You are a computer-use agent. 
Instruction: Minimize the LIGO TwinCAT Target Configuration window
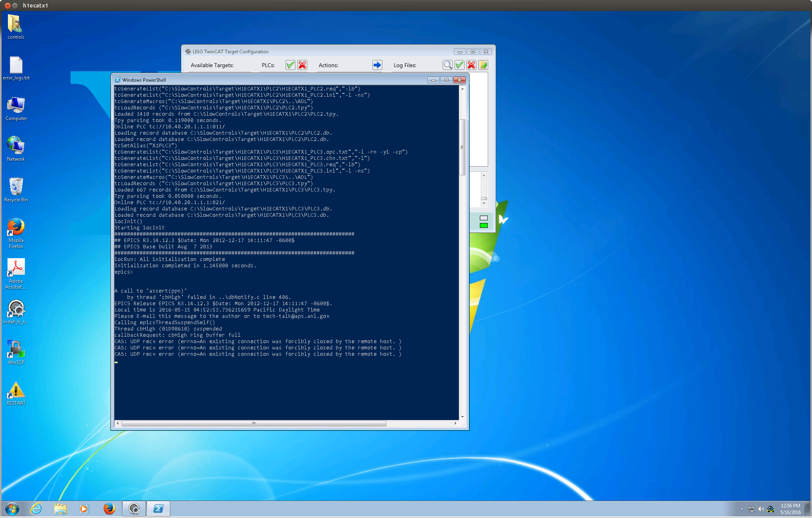pyautogui.click(x=460, y=52)
